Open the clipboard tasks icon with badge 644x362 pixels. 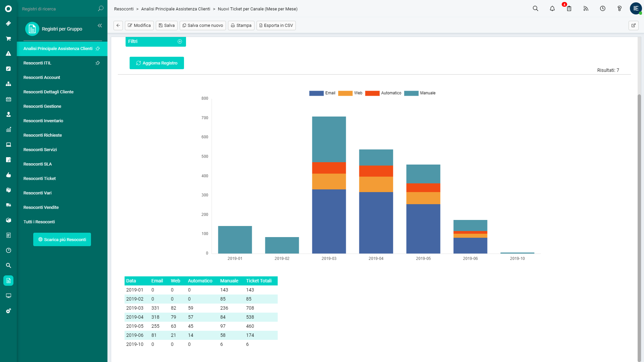click(569, 9)
